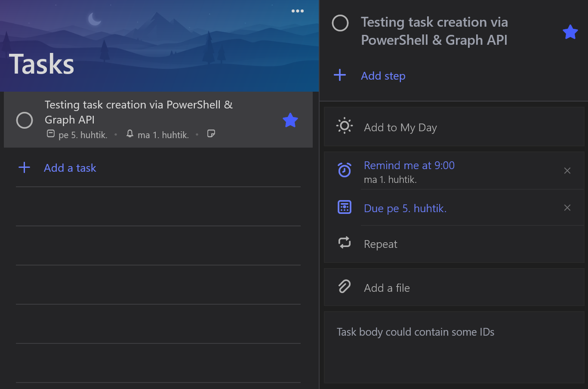Remove the due date with its X button

coord(567,208)
